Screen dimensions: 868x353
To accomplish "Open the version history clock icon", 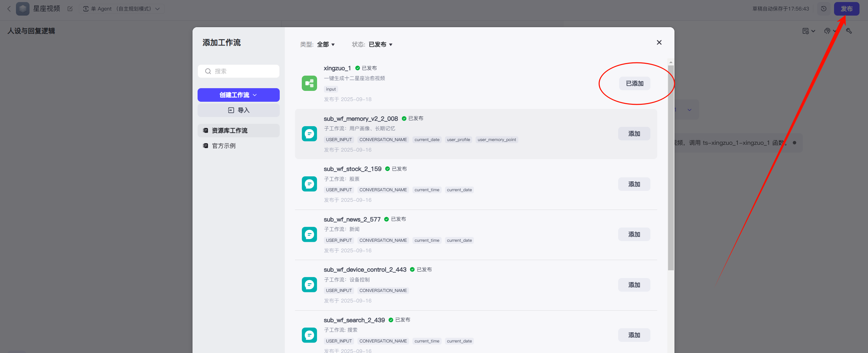I will [x=824, y=9].
